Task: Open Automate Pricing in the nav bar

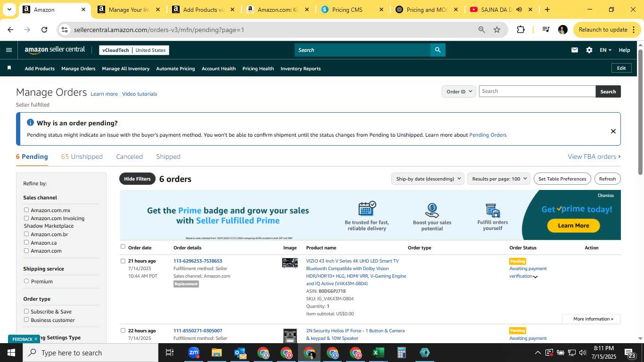Action: click(175, 68)
